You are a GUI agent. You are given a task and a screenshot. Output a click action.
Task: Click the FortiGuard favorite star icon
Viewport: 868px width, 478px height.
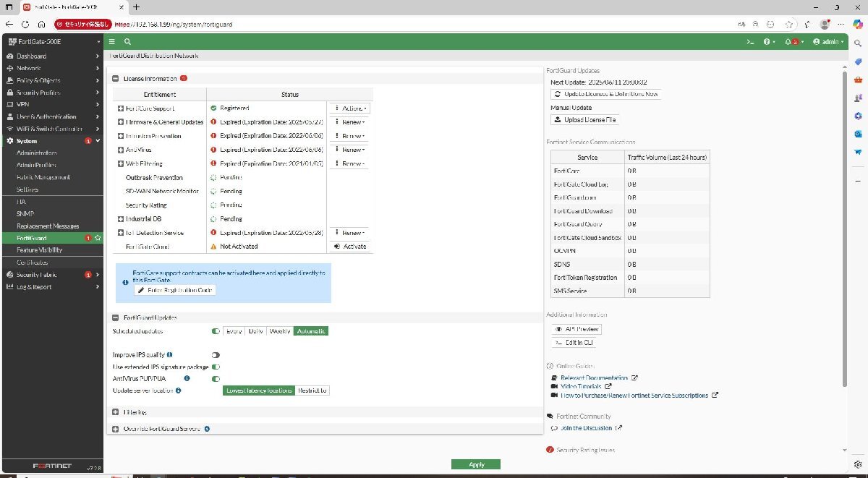[98, 238]
